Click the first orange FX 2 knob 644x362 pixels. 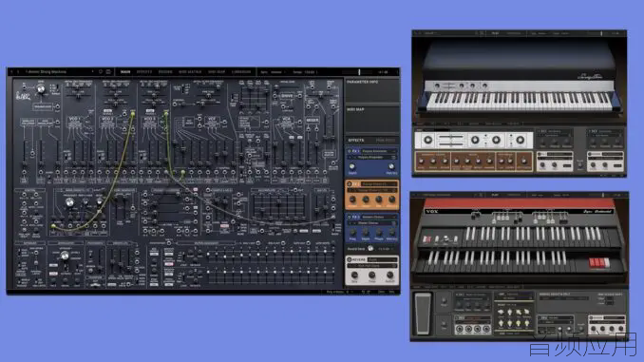[352, 200]
